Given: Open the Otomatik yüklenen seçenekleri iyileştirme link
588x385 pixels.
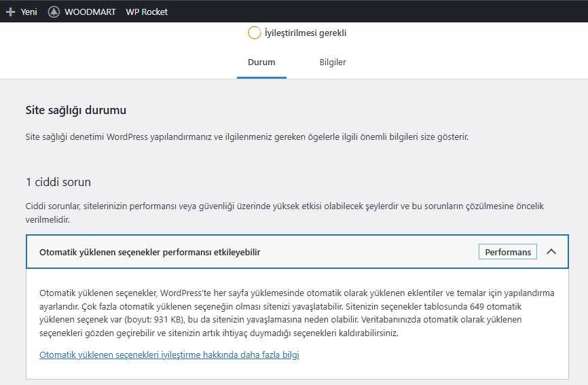Looking at the screenshot, I should tap(169, 354).
